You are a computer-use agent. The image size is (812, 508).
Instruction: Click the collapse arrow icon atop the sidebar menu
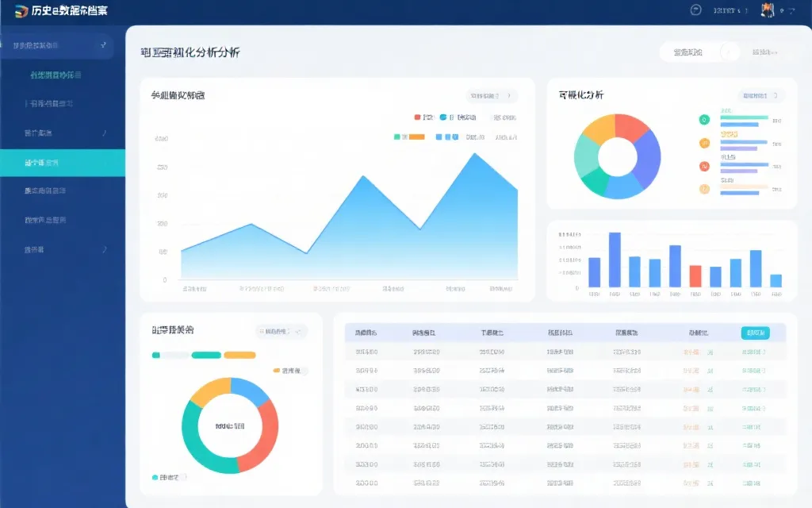(x=103, y=44)
